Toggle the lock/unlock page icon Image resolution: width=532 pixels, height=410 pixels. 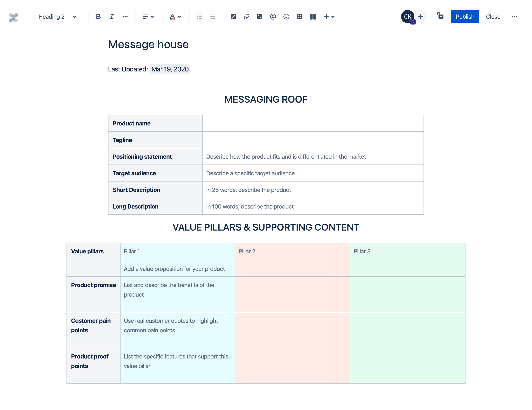tap(440, 16)
